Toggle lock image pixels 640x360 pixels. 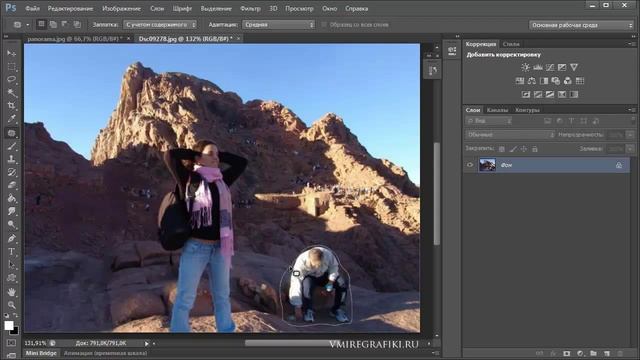pyautogui.click(x=513, y=149)
